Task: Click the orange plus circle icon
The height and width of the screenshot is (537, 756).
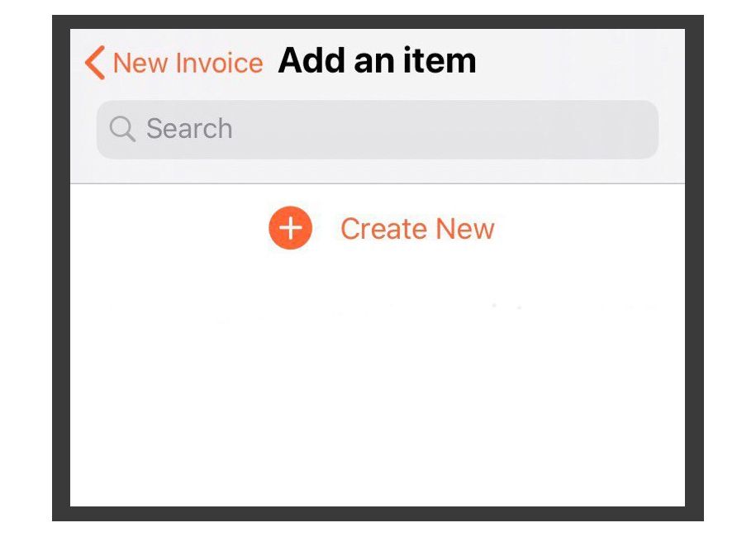Action: tap(290, 228)
